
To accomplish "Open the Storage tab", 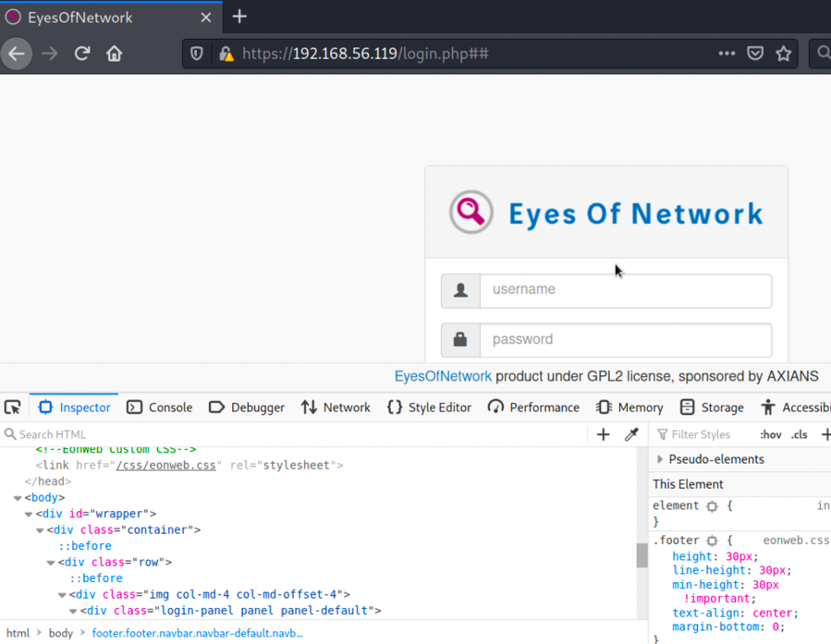I will (x=712, y=407).
